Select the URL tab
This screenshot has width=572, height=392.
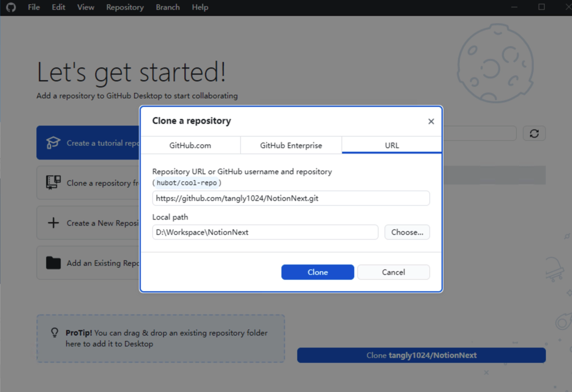tap(392, 145)
